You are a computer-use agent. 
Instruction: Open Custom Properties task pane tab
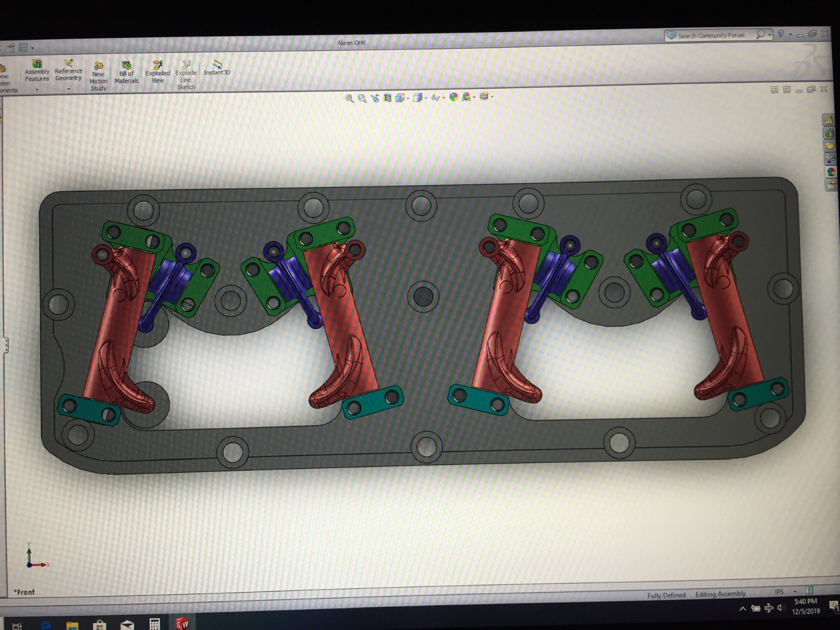pyautogui.click(x=831, y=185)
